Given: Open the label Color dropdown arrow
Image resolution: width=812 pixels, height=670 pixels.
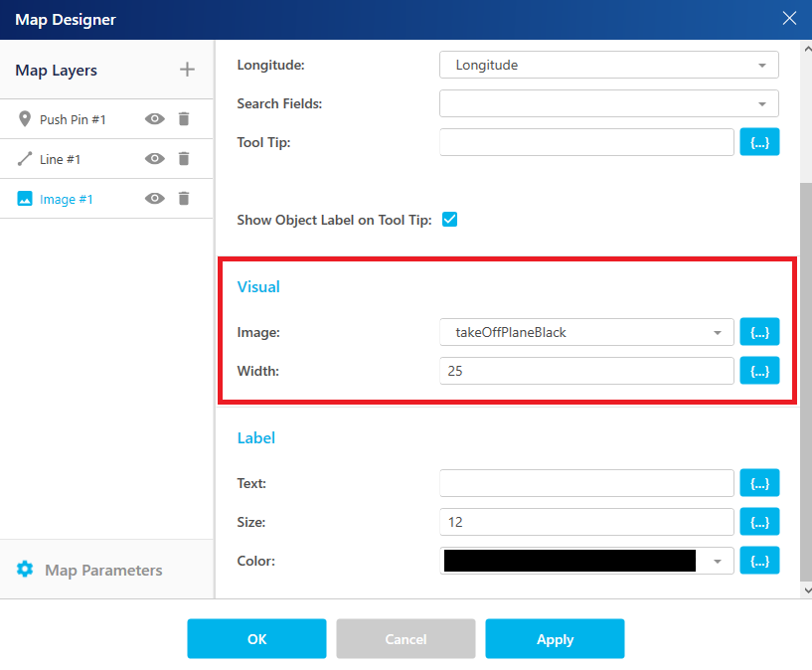Looking at the screenshot, I should [718, 562].
